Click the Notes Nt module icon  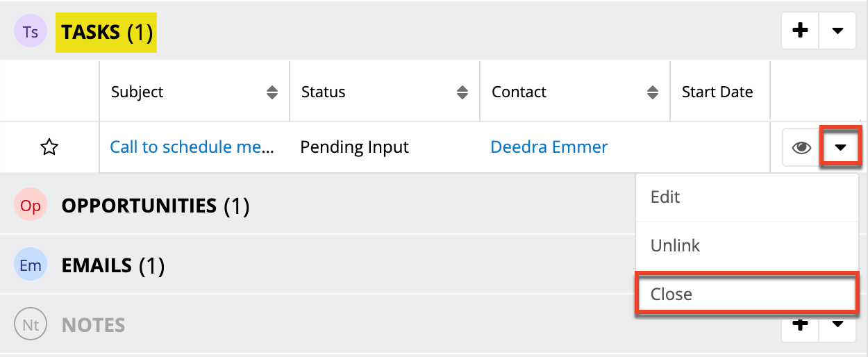tap(30, 324)
